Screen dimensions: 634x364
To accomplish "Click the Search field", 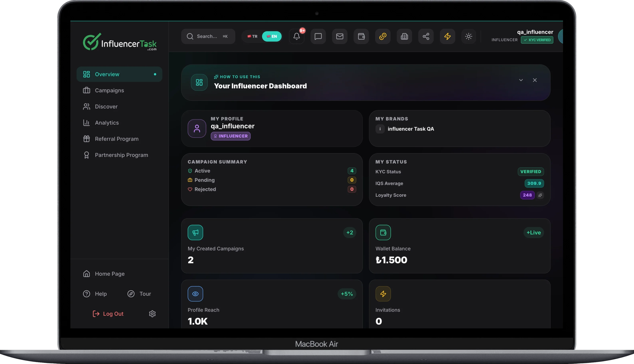I will (208, 37).
